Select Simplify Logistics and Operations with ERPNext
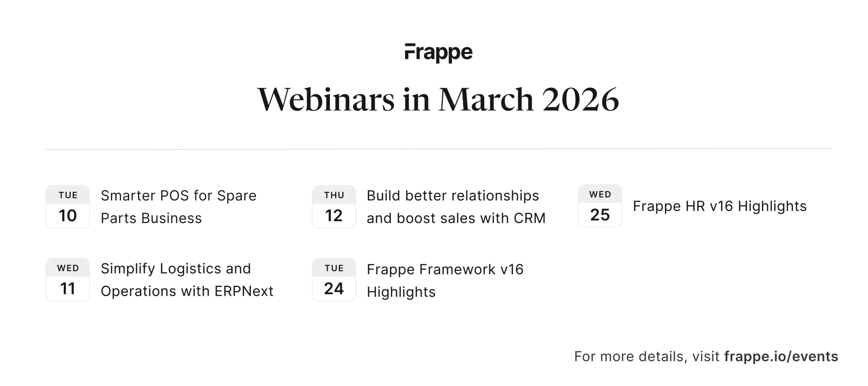 click(x=187, y=280)
